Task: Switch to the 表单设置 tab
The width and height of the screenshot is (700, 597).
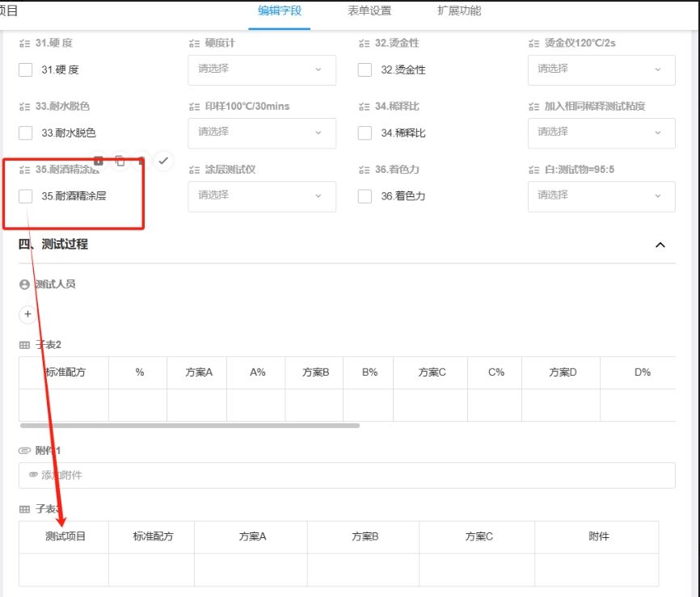Action: point(369,11)
